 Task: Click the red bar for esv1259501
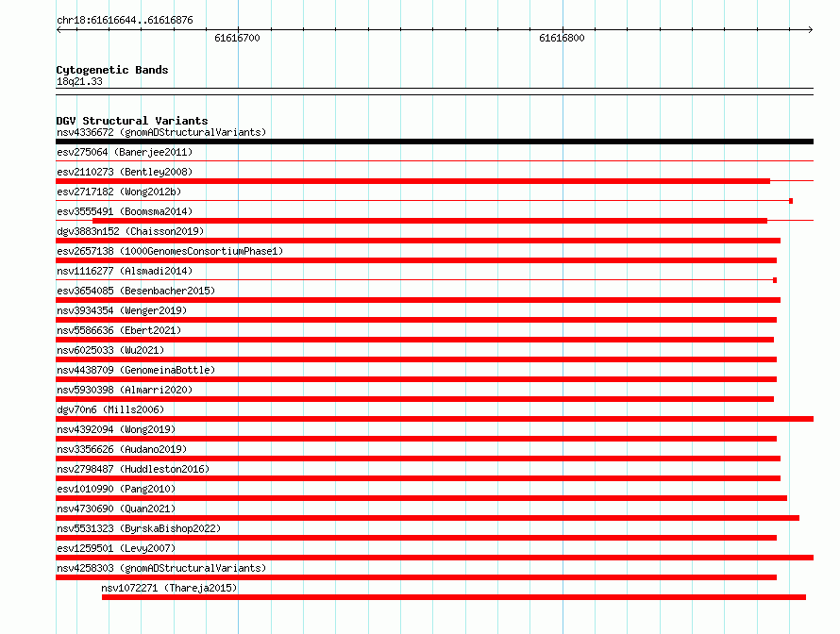point(434,558)
